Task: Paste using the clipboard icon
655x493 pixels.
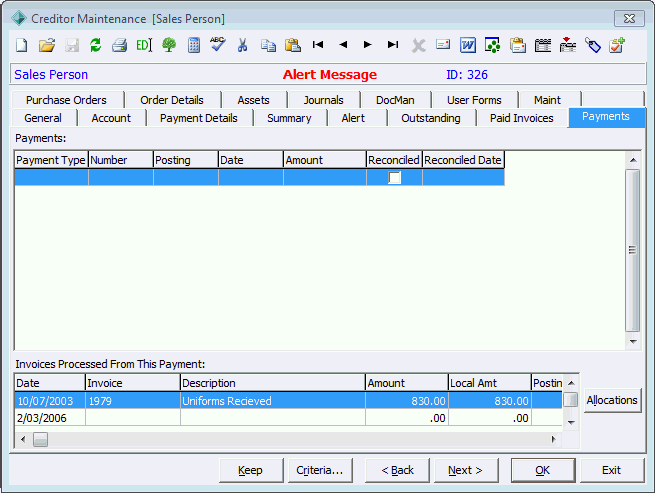Action: [293, 45]
